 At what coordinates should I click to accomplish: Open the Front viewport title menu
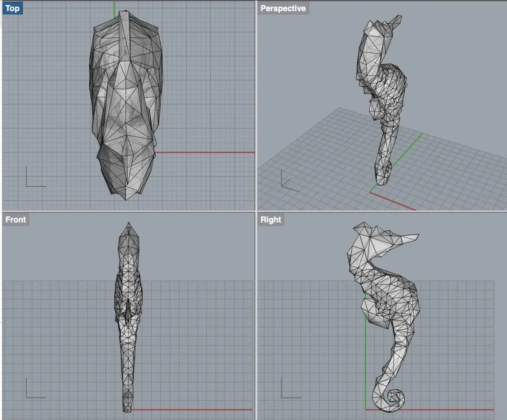tap(16, 219)
